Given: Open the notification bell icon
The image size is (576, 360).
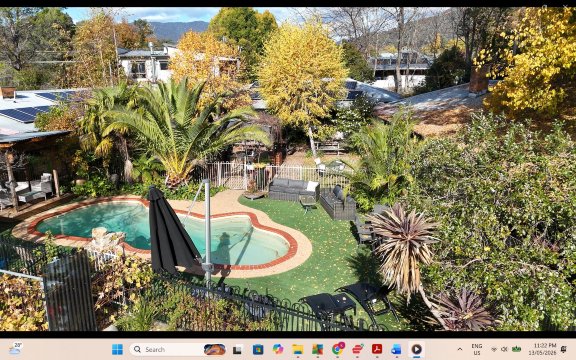Looking at the screenshot, I should pos(564,349).
